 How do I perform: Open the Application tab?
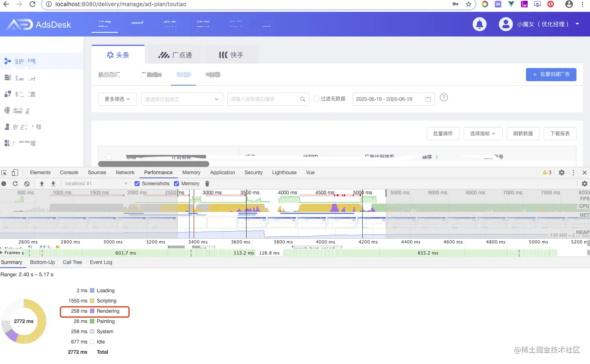[223, 173]
